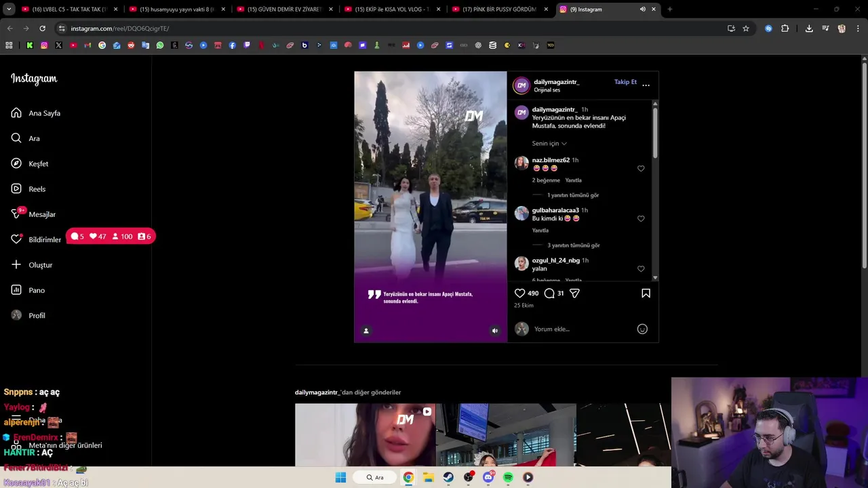868x488 pixels.
Task: Bookmark this page with star icon
Action: click(746, 28)
